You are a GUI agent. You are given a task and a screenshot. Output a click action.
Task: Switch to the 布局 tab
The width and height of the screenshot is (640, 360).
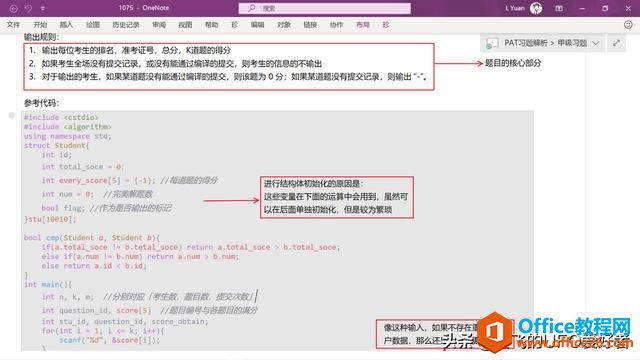click(x=362, y=25)
